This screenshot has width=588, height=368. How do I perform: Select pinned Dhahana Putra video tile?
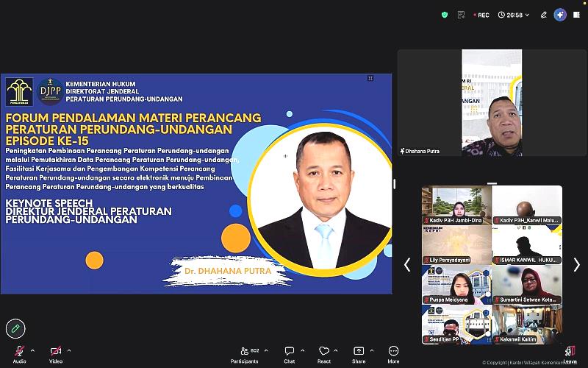point(492,102)
